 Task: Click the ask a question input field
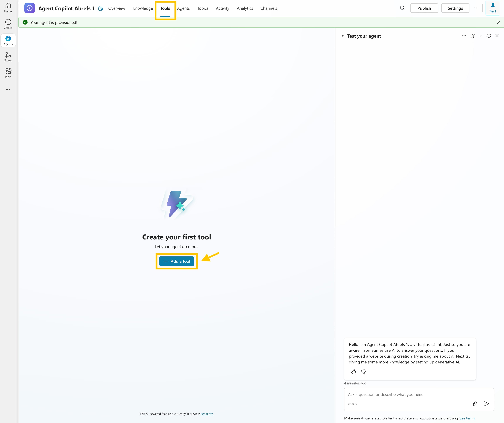click(408, 395)
